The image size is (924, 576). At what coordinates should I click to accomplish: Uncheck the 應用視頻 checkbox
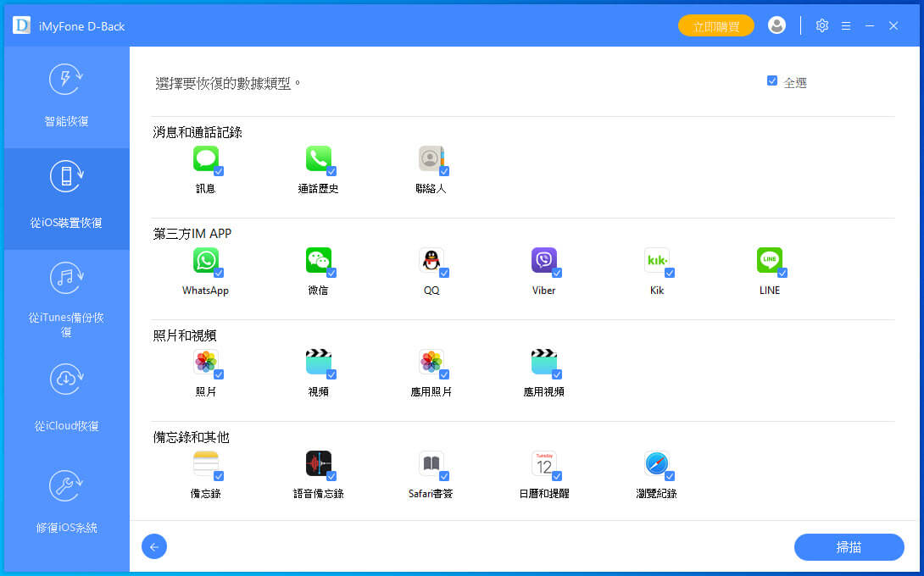pos(557,374)
